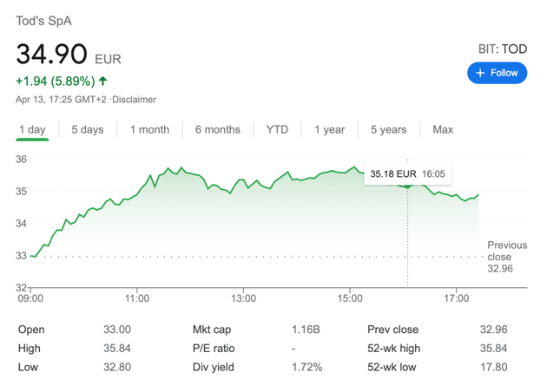Viewport: 547px width, 392px height.
Task: Select the 1 day tab
Action: [32, 130]
